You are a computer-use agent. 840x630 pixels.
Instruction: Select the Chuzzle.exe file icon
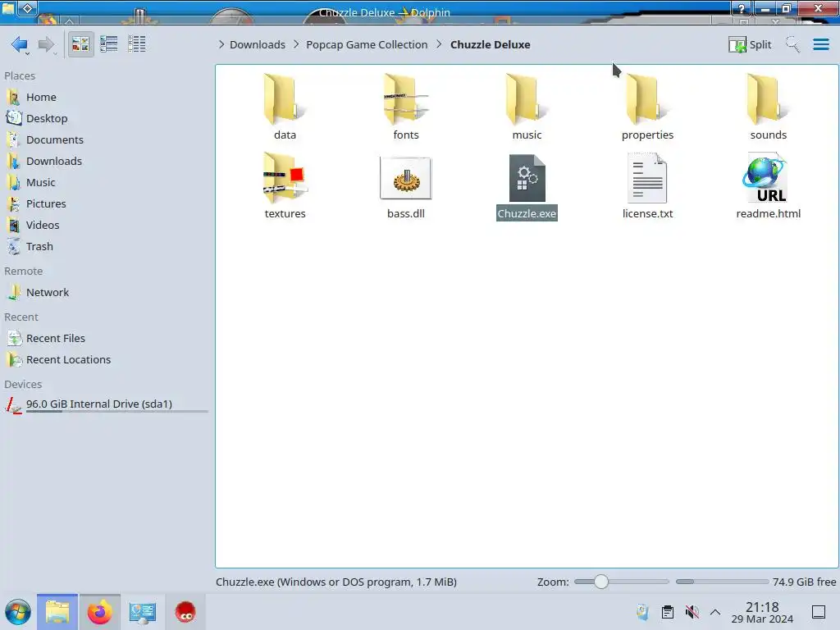pos(527,178)
